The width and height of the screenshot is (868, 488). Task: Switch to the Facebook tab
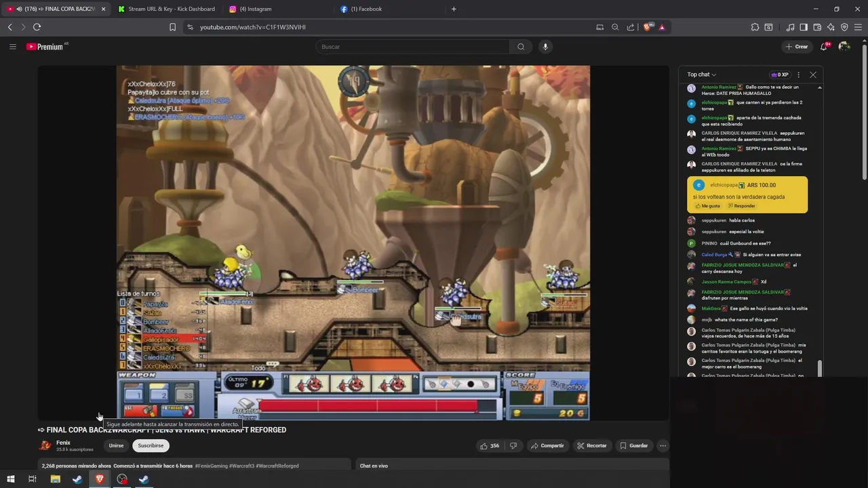click(389, 9)
